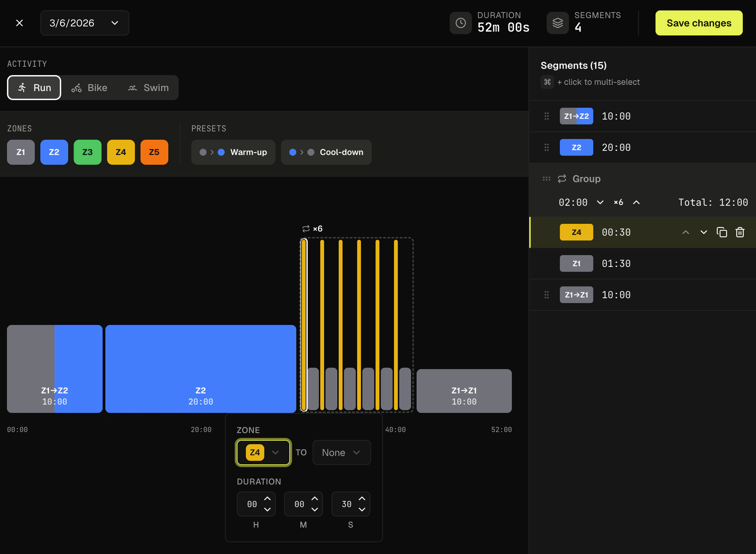Delete the selected Z4 segment with the trash icon

click(740, 232)
